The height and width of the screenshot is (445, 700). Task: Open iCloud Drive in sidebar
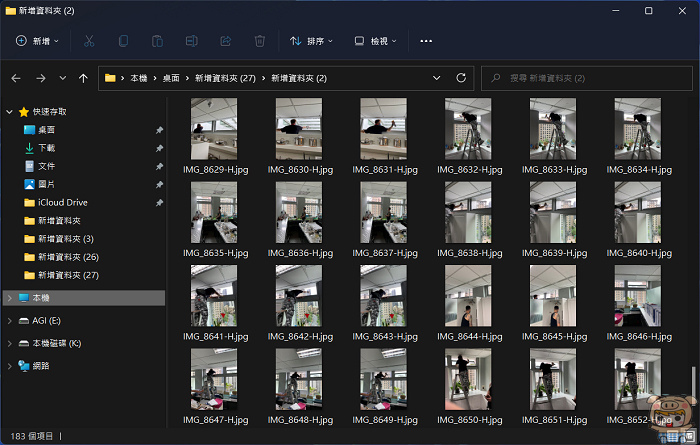(62, 203)
